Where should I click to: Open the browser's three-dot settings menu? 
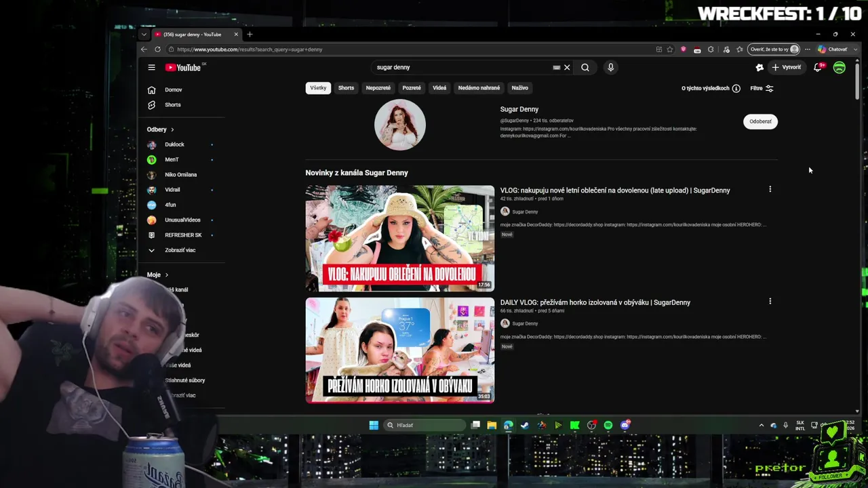[x=808, y=49]
